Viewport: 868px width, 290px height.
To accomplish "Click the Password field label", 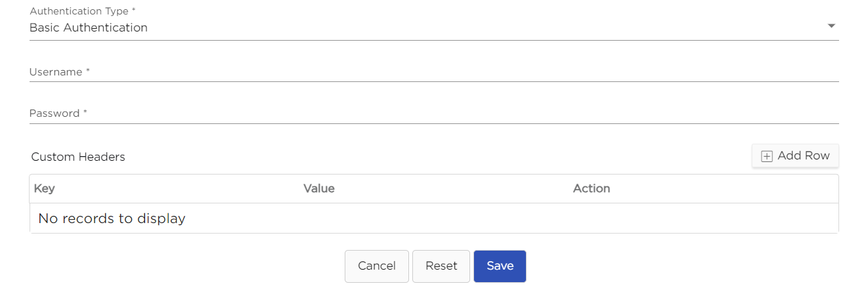I will pos(54,114).
